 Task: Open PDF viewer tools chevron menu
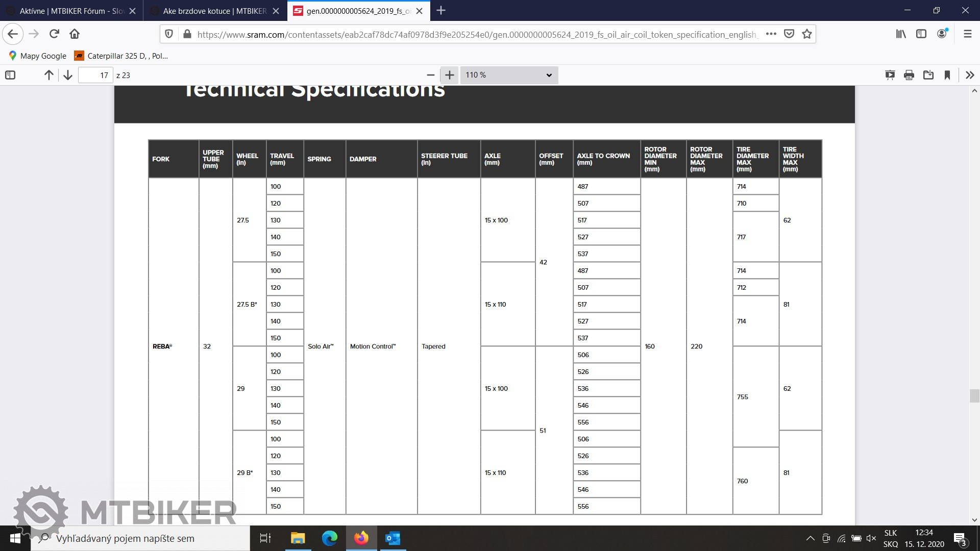(970, 75)
